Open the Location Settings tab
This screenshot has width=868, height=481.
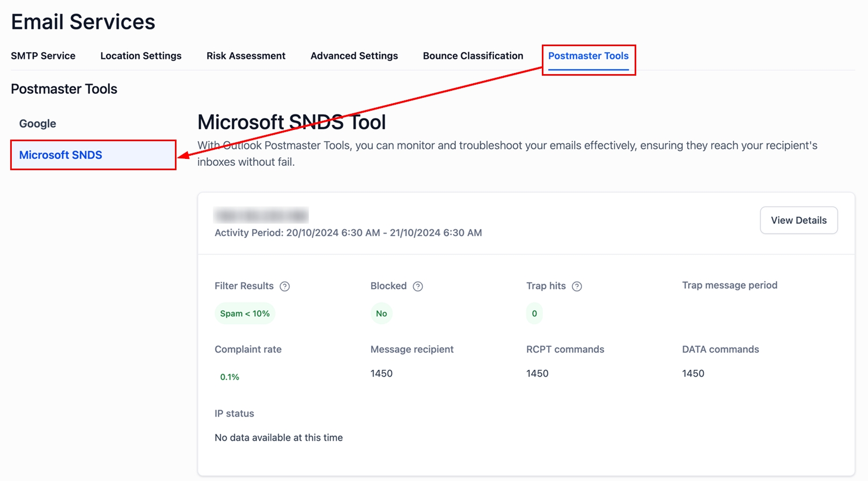click(141, 56)
